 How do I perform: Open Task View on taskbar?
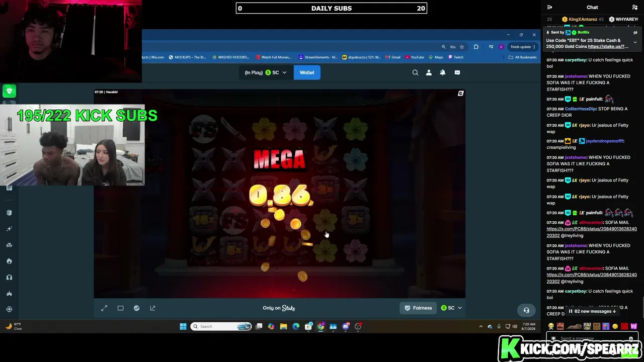pos(259,327)
